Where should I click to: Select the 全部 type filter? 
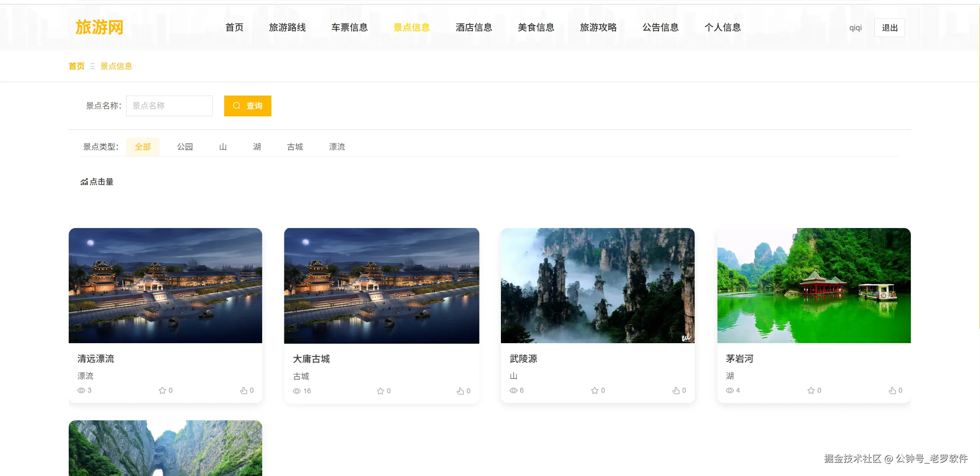143,147
